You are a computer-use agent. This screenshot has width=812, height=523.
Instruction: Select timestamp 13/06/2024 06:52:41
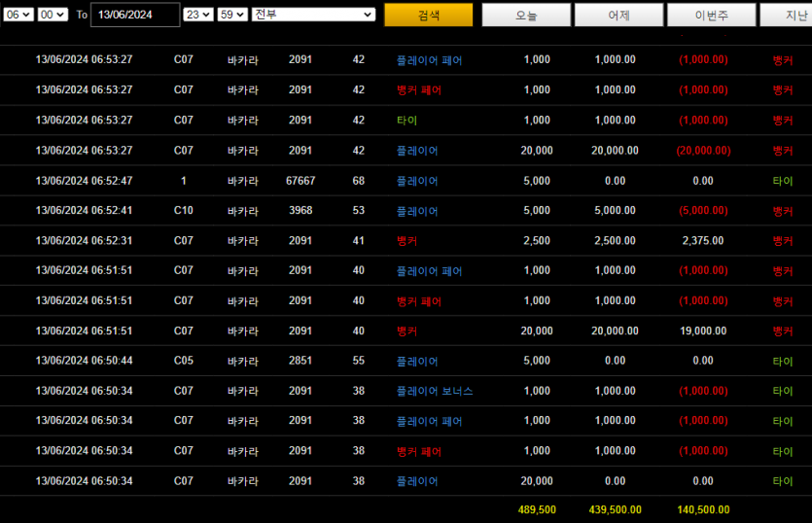(x=84, y=210)
